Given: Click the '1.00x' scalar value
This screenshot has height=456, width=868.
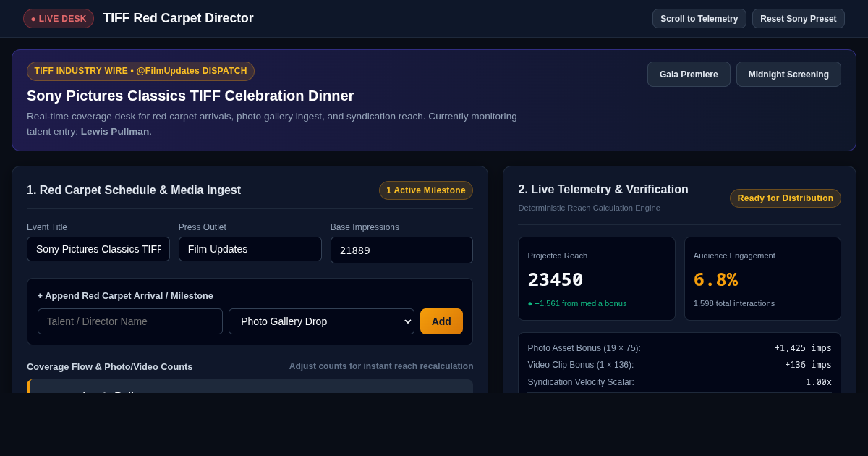Looking at the screenshot, I should 819,382.
